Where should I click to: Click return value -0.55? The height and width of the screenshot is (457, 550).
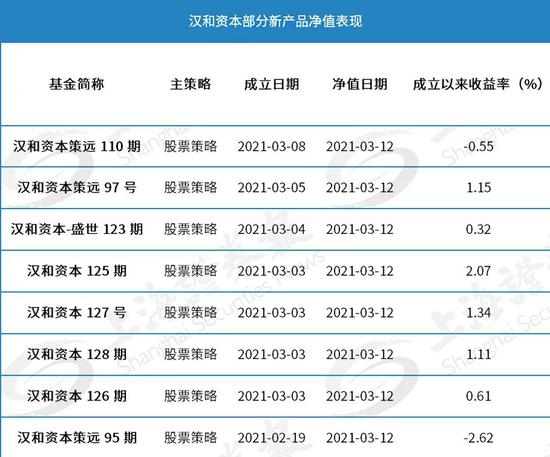click(478, 146)
